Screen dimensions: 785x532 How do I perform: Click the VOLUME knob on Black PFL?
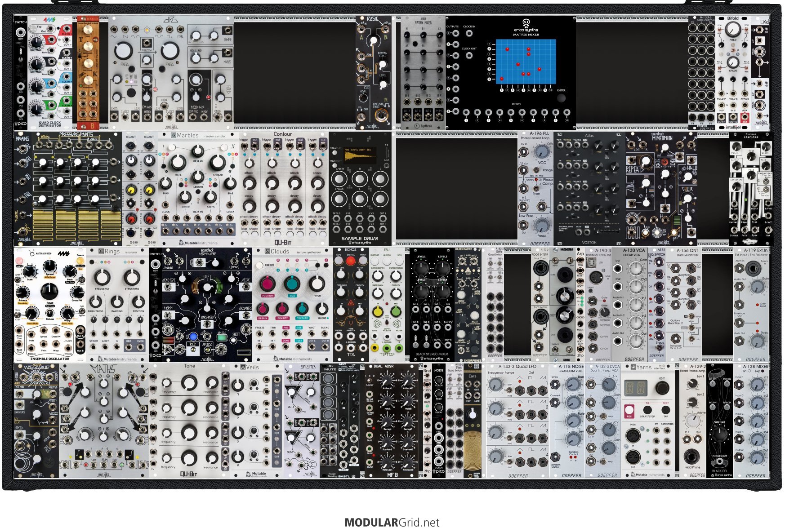pyautogui.click(x=720, y=435)
